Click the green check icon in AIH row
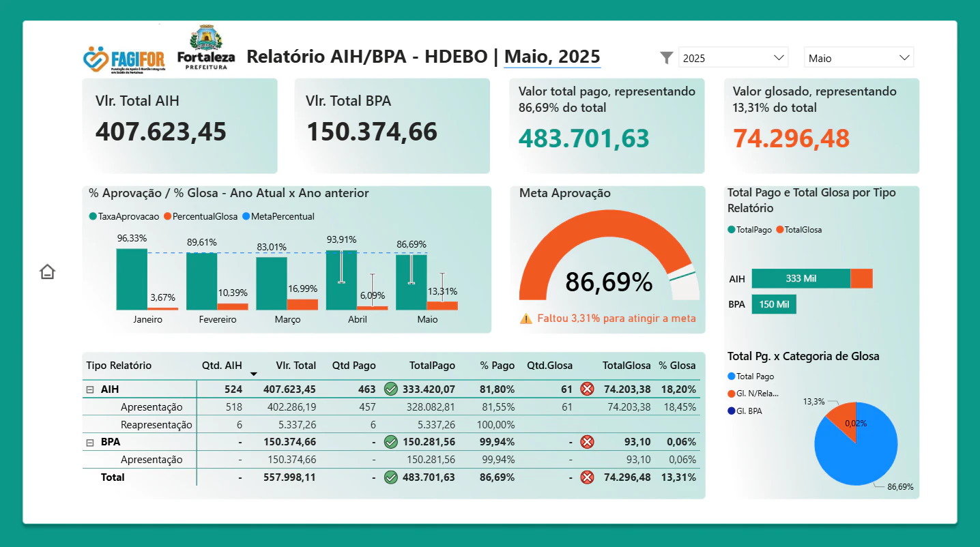Screen dimensions: 980x547 [391, 389]
